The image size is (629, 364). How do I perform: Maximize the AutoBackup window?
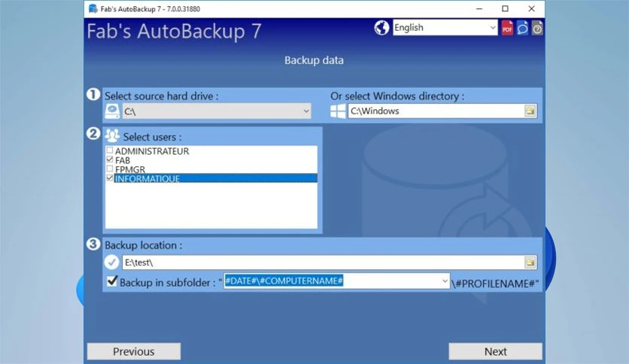coord(505,9)
